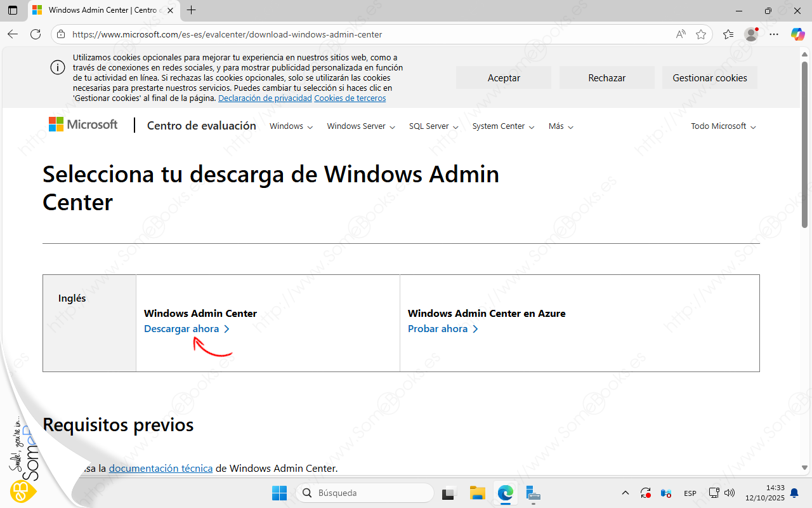Open a new browser tab

click(192, 10)
